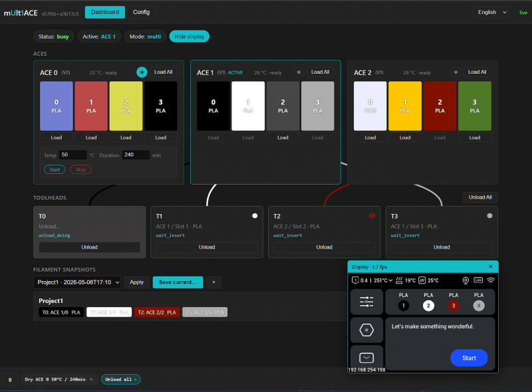Unload toolhead T2
Image resolution: width=532 pixels, height=392 pixels.
324,247
